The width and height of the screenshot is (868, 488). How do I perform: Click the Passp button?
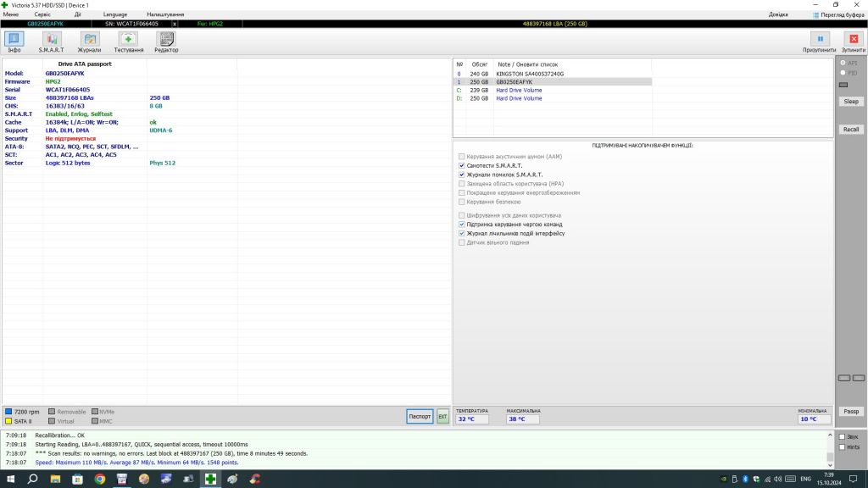tap(851, 412)
